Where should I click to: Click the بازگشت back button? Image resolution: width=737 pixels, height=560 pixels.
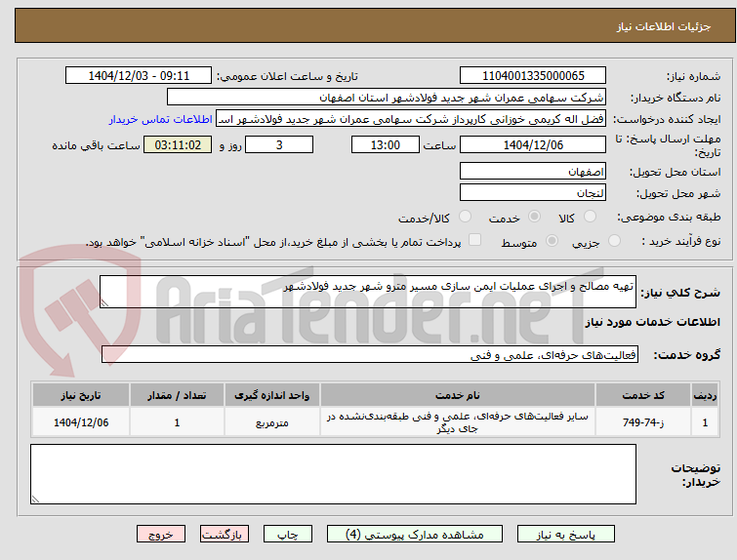[x=225, y=535]
